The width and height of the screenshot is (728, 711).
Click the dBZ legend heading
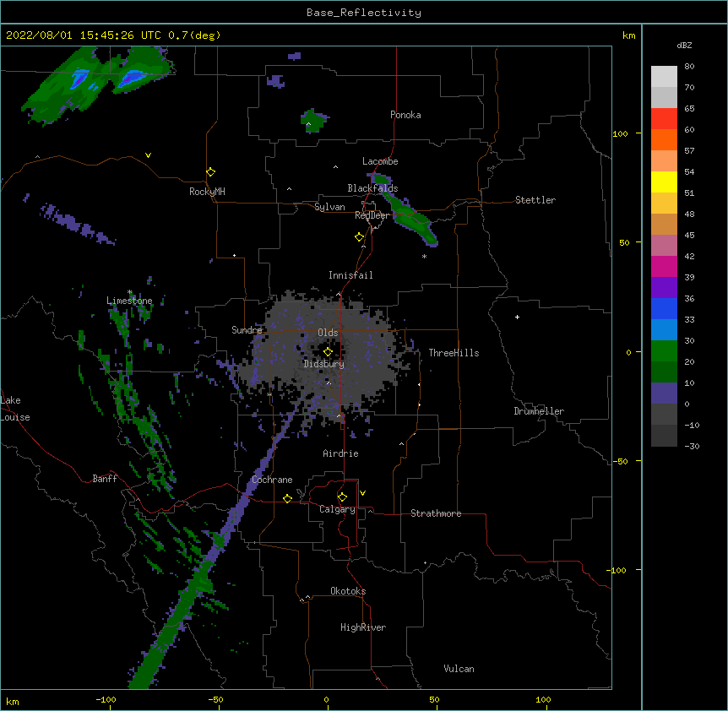pos(684,46)
